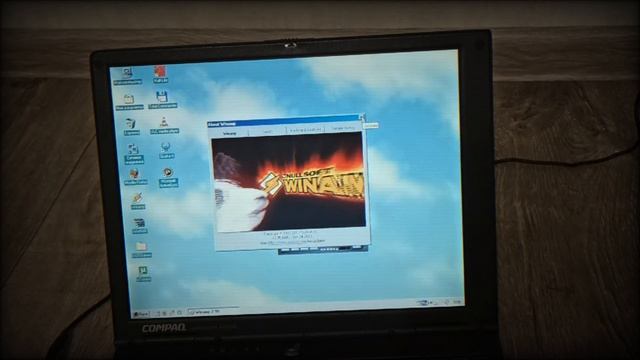Screen dimensions: 640x360
Task: Open the network places desktop icon
Action: pos(134,153)
